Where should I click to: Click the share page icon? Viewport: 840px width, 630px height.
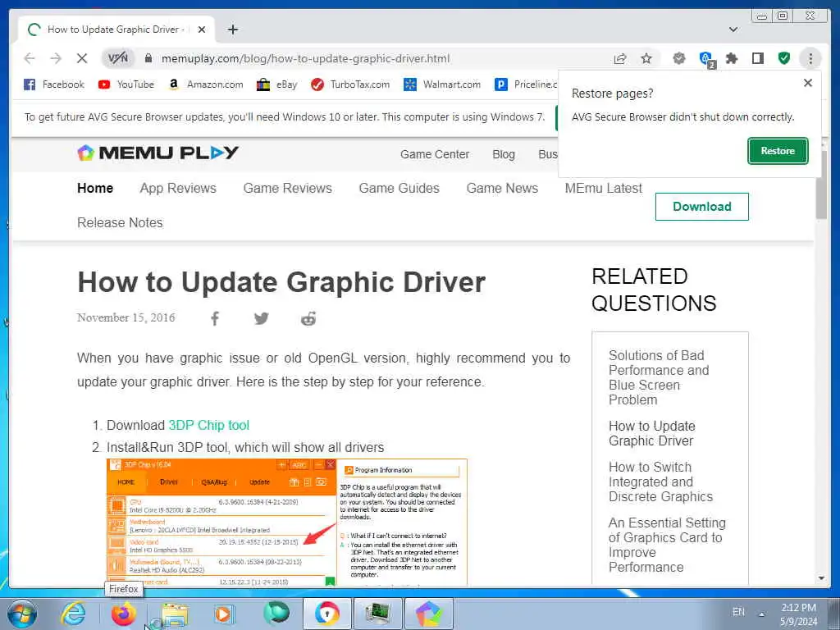pyautogui.click(x=620, y=58)
